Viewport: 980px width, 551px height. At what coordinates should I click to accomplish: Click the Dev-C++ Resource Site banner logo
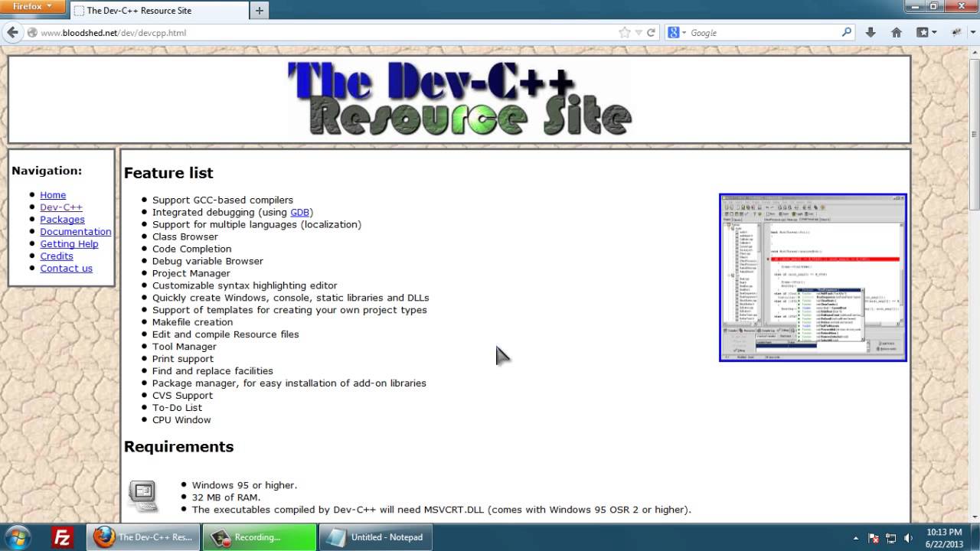coord(459,99)
